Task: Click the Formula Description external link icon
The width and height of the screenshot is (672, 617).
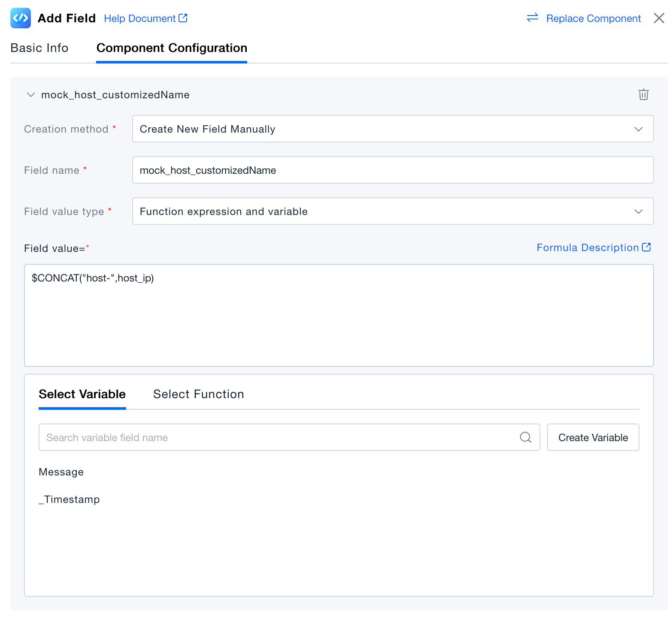Action: (646, 247)
